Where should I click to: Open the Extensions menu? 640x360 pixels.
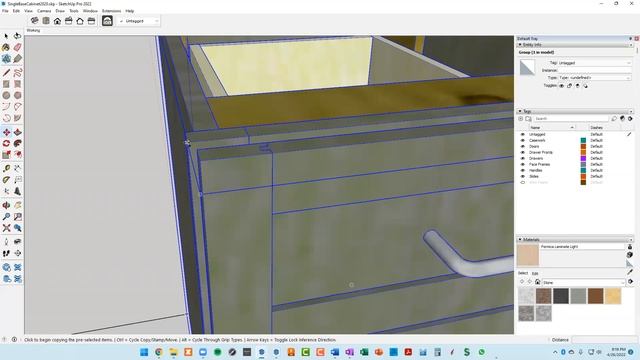111,11
